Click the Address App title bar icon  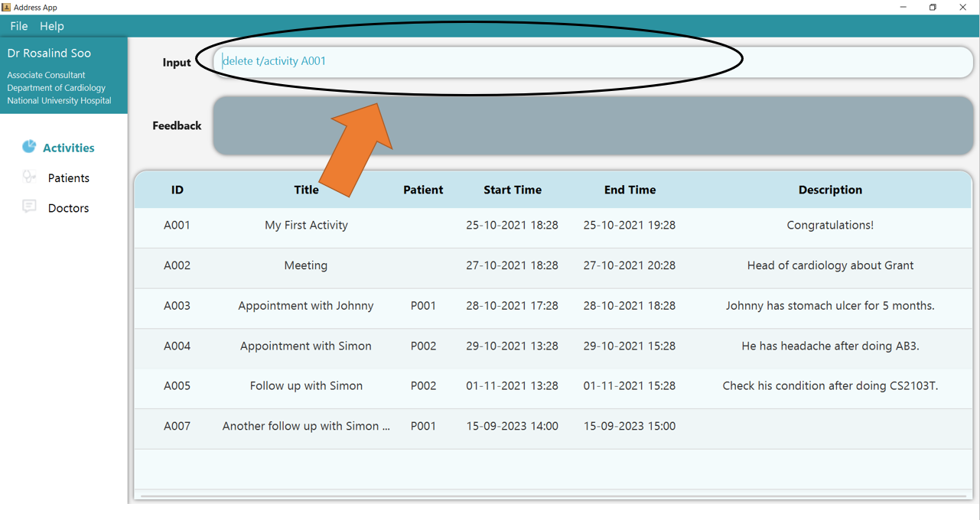tap(6, 7)
